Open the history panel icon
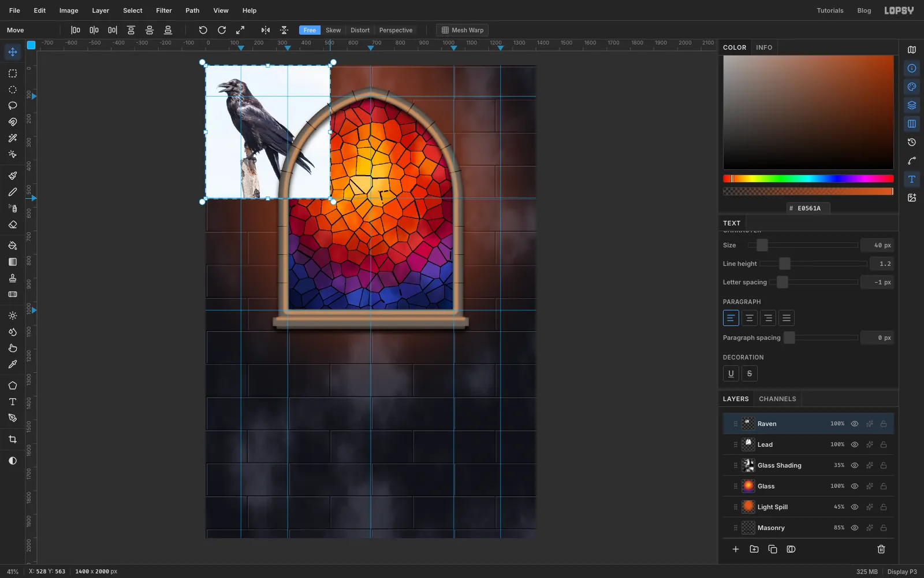924x578 pixels. coord(912,142)
